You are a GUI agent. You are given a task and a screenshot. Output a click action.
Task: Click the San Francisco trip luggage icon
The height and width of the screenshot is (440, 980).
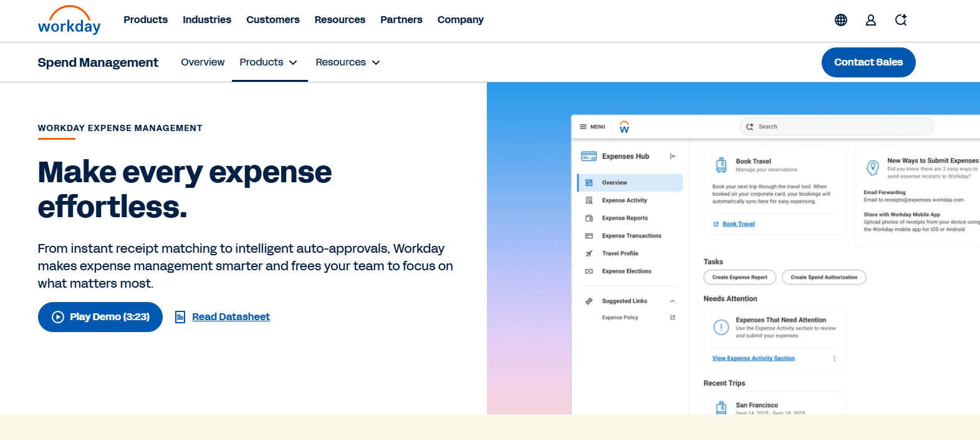click(x=721, y=408)
